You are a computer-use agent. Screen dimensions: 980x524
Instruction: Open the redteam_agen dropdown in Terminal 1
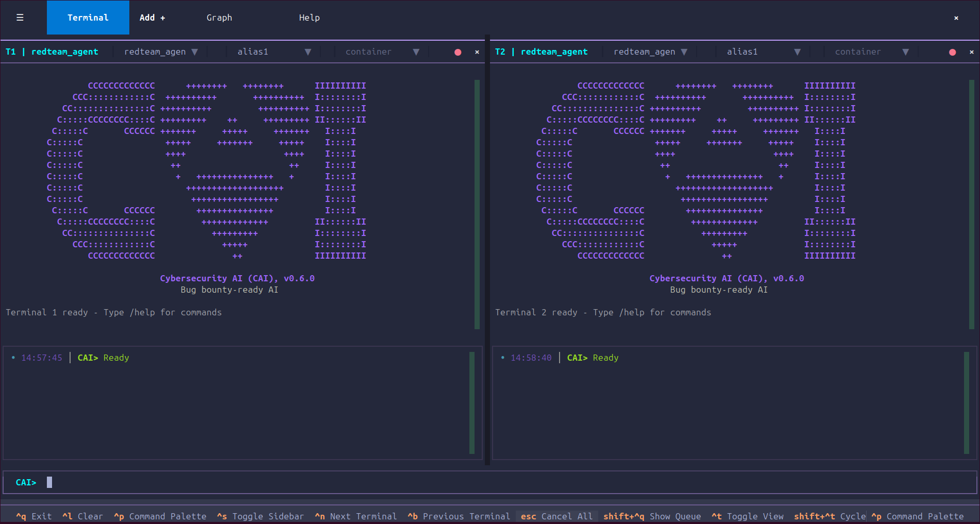161,52
